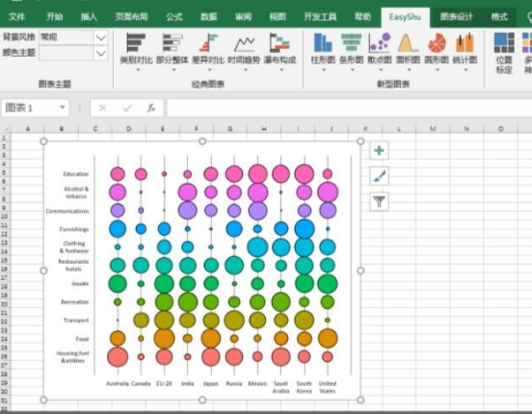Click the Housing bubble for Saudi Arabia
532x414 pixels.
coord(280,356)
